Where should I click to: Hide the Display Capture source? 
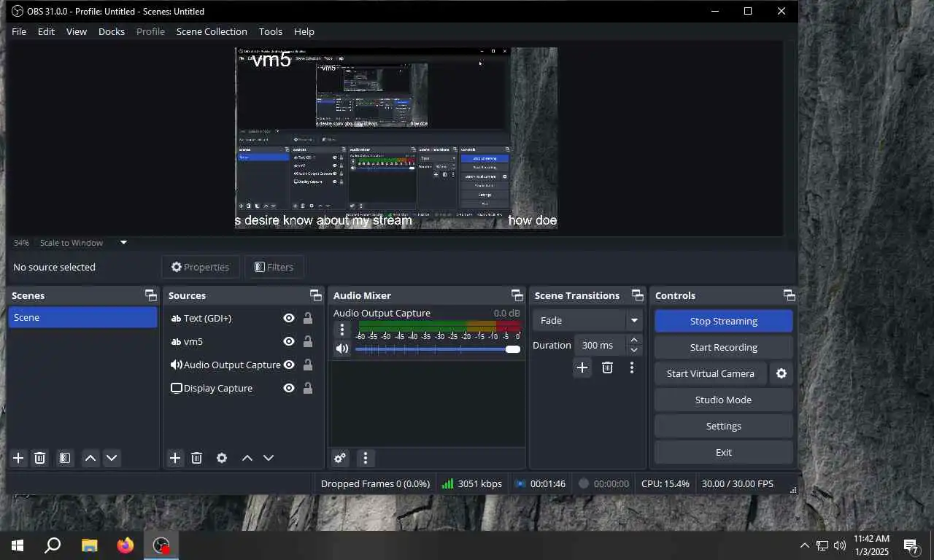(289, 388)
